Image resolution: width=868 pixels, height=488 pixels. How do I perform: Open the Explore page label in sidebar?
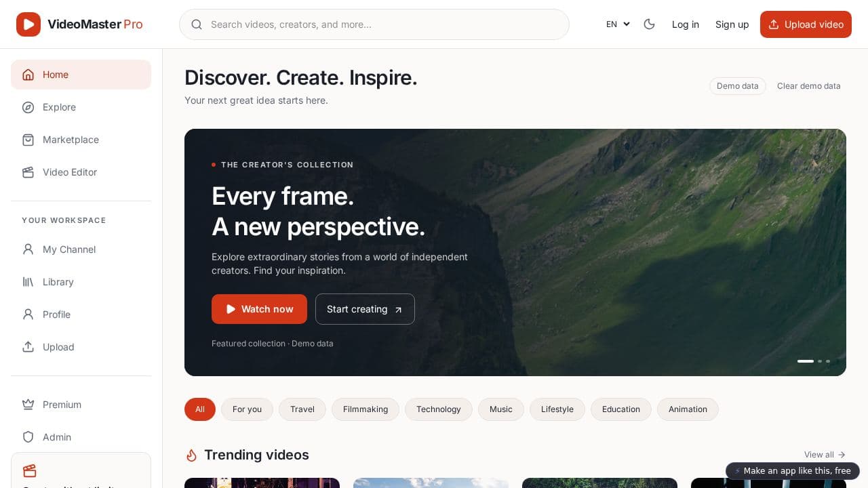[x=59, y=107]
